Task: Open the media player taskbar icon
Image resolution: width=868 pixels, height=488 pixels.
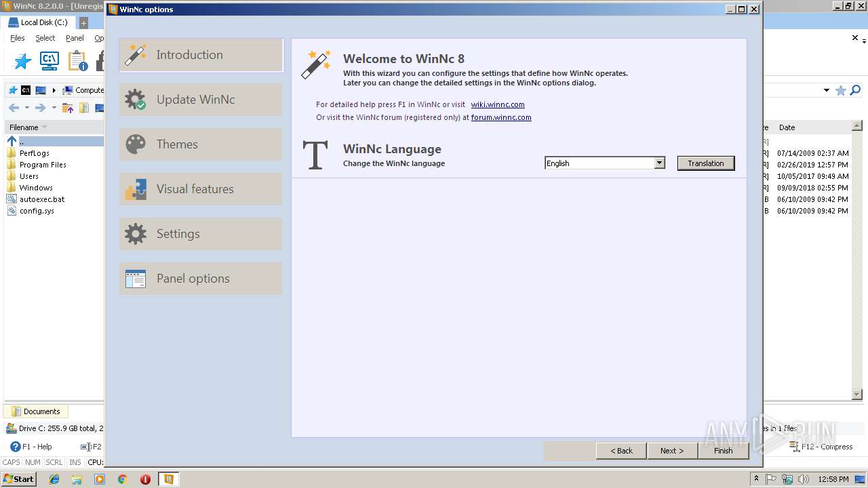Action: [x=100, y=479]
